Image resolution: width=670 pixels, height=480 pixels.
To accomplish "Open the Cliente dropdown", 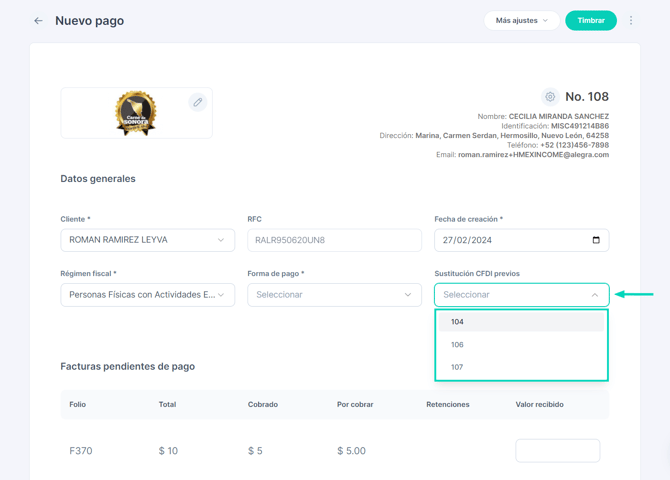I will pyautogui.click(x=147, y=240).
